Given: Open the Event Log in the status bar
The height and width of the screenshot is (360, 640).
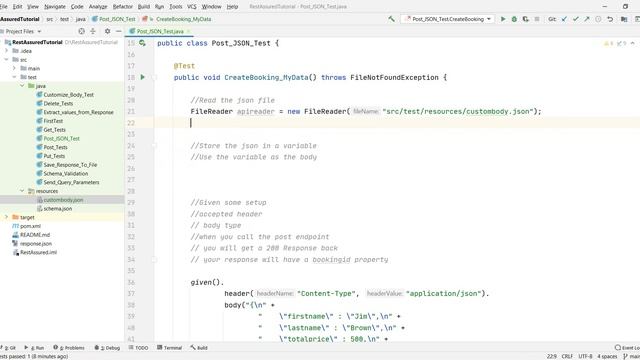Looking at the screenshot, I should (x=628, y=348).
